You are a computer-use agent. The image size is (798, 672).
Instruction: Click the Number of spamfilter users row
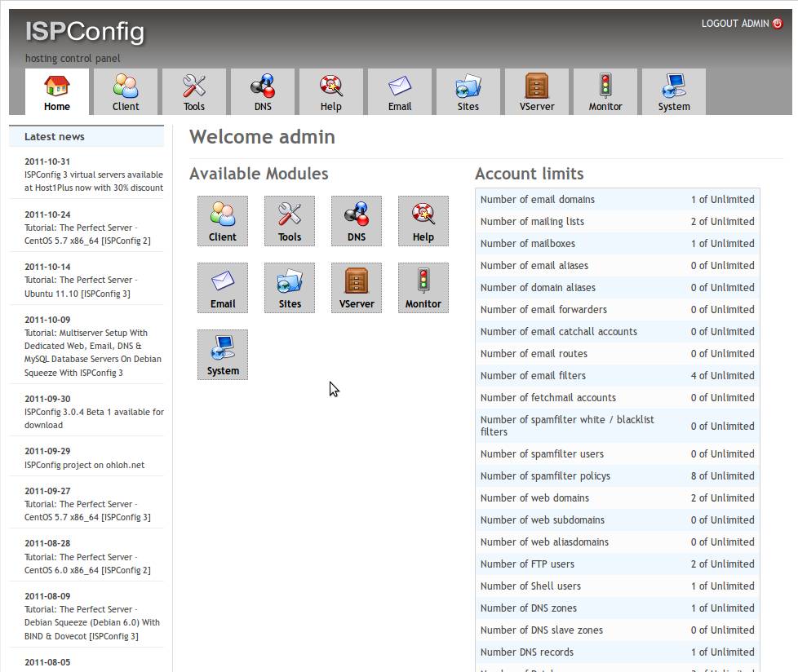pyautogui.click(x=618, y=453)
